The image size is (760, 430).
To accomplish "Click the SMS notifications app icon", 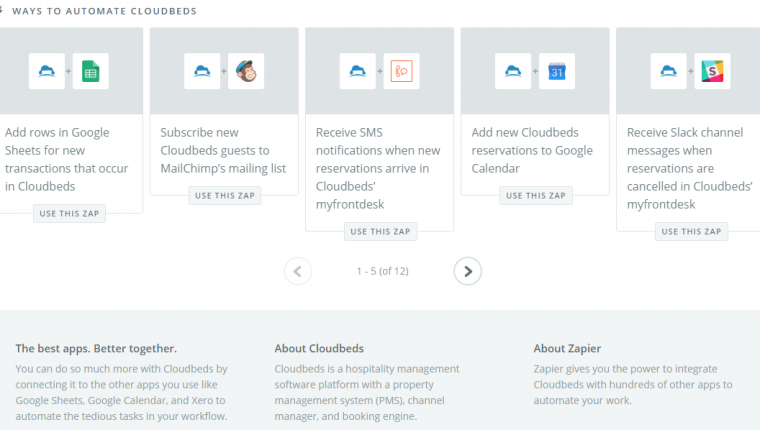I will pyautogui.click(x=401, y=71).
